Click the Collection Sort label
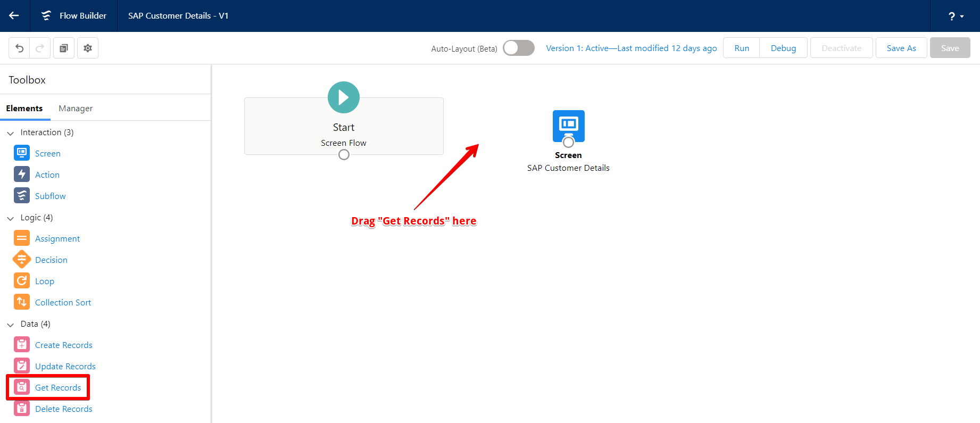Image resolution: width=980 pixels, height=423 pixels. (63, 303)
